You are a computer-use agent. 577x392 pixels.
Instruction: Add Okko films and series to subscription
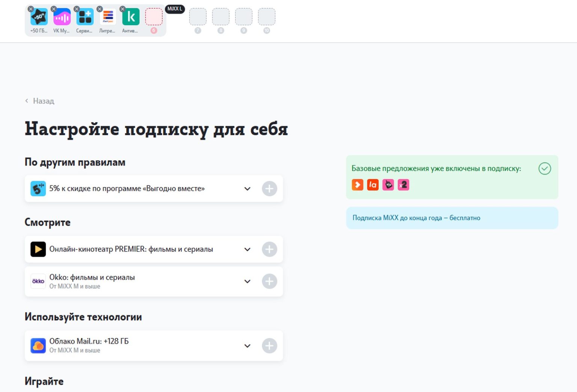[269, 281]
